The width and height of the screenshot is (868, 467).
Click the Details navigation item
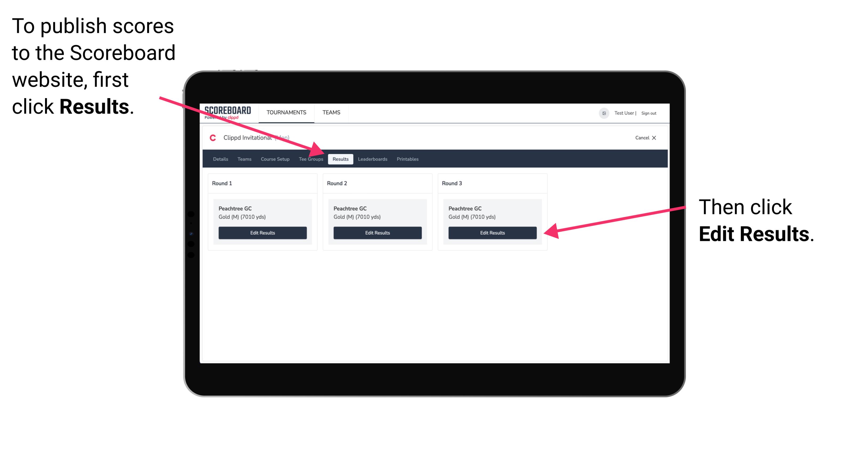(x=220, y=159)
